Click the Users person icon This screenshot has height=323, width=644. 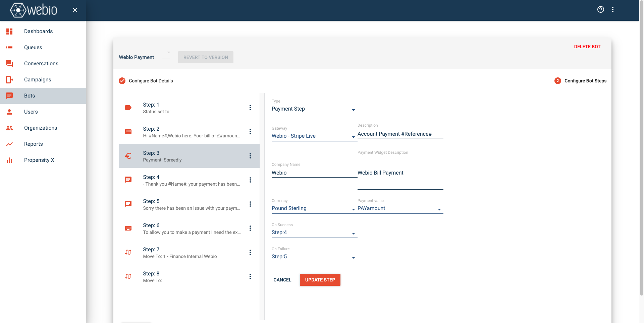(x=9, y=112)
